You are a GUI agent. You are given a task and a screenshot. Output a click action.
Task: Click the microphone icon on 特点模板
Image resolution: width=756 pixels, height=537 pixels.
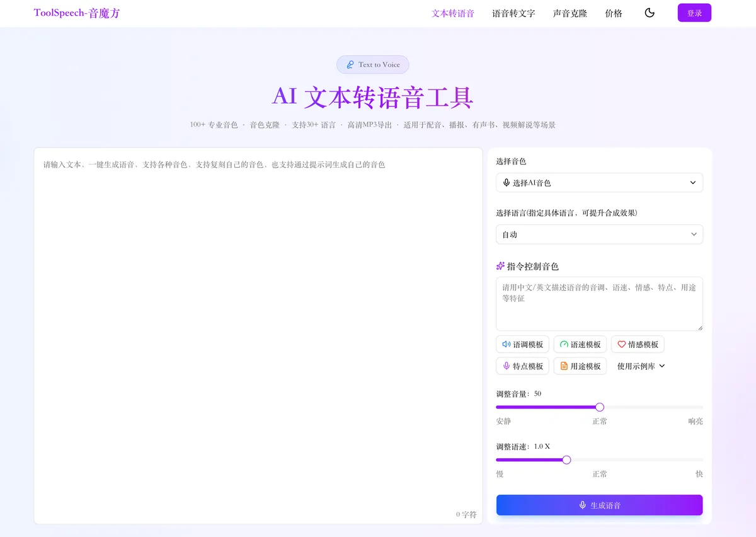pyautogui.click(x=507, y=366)
